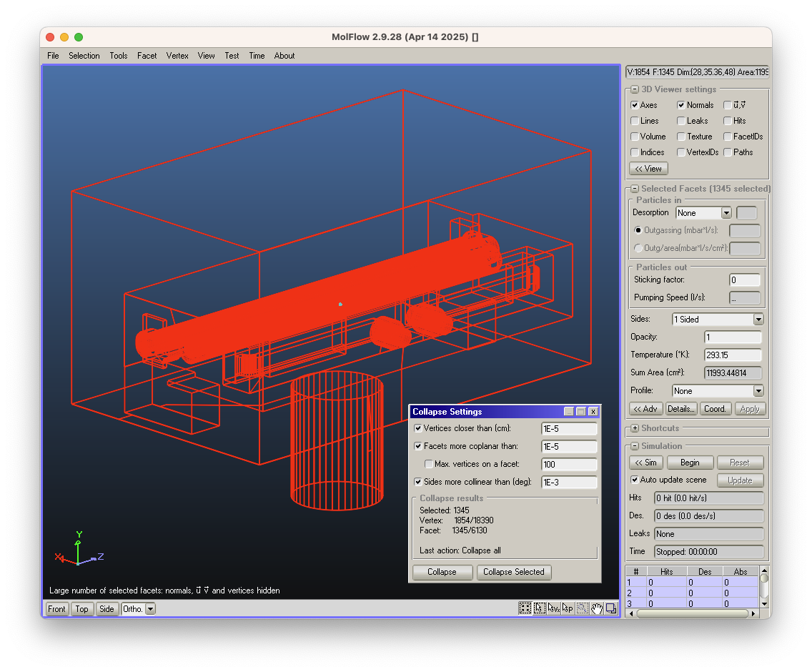812x672 pixels.
Task: Click the Collapse Selected button
Action: (514, 572)
